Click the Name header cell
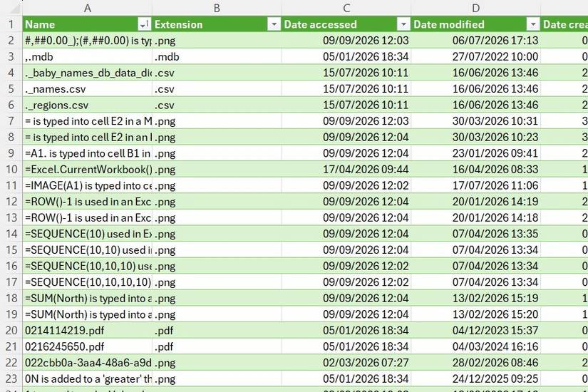588x392 pixels. click(x=88, y=24)
